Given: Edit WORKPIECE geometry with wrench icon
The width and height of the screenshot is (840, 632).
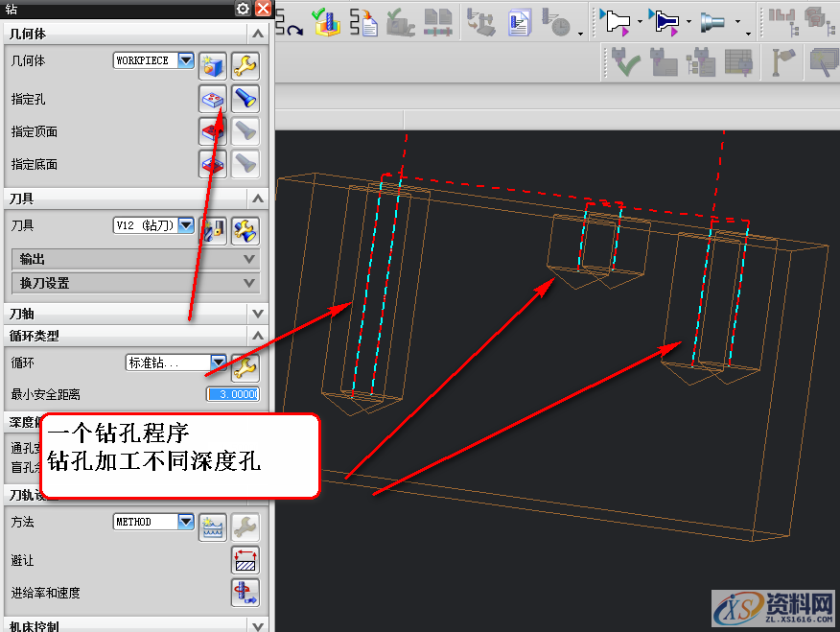Looking at the screenshot, I should (x=245, y=66).
